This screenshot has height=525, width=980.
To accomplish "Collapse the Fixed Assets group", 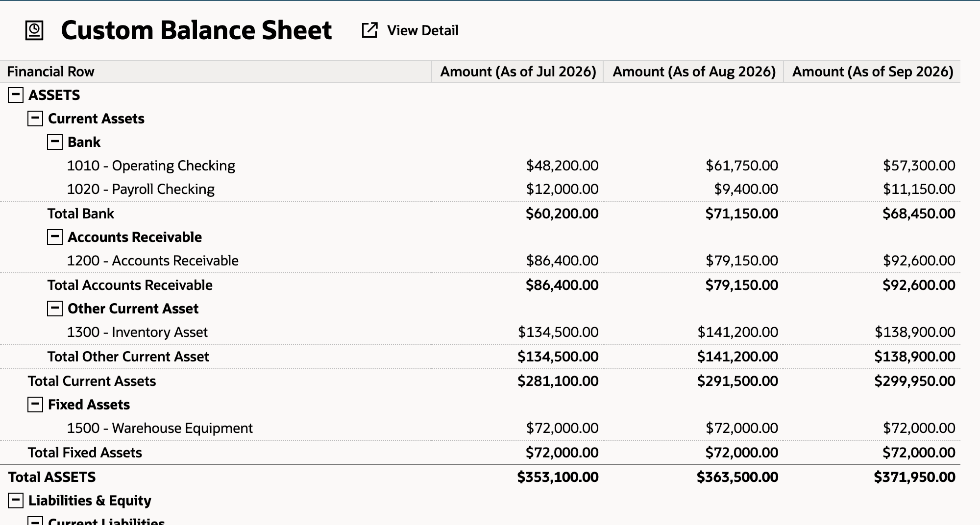I will [35, 405].
